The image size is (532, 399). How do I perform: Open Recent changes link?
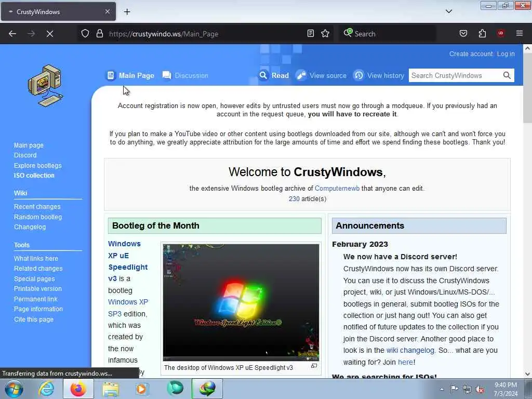37,207
